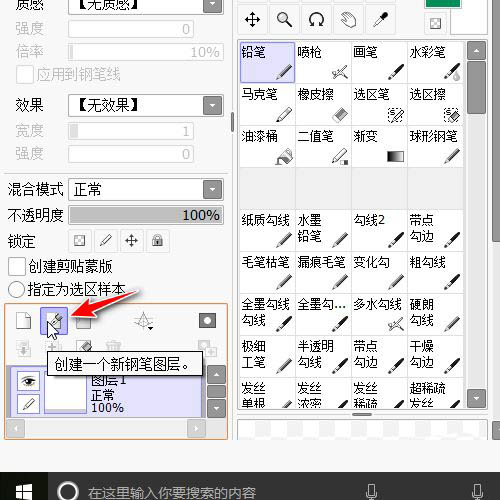Choose the 二值笔 binary pen tool
This screenshot has height=500, width=500.
point(323,147)
